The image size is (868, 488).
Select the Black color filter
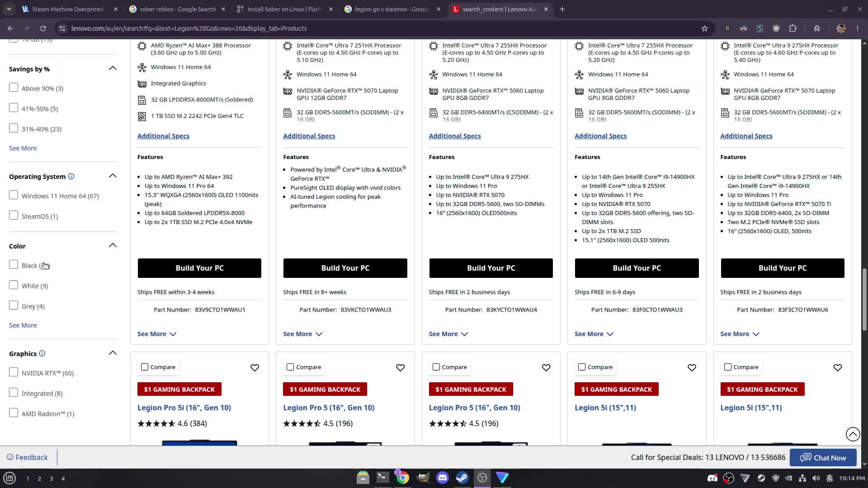[x=14, y=265]
